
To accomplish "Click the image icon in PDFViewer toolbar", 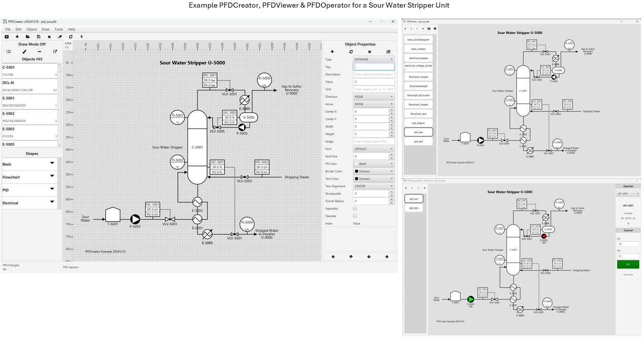I will coord(429,29).
